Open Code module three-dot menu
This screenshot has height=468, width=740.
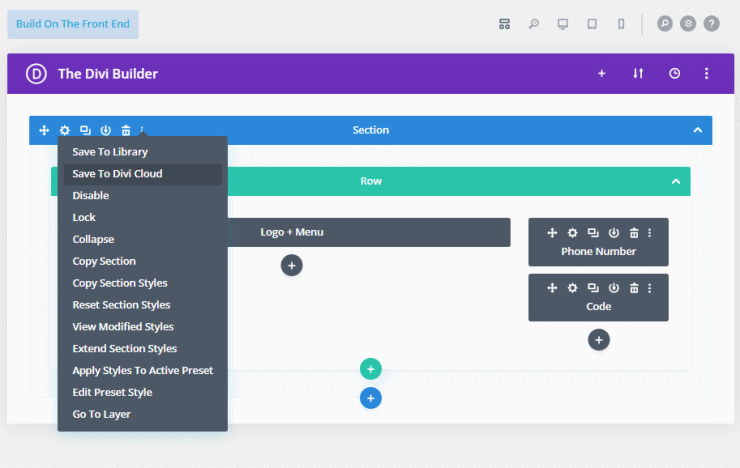pos(649,288)
